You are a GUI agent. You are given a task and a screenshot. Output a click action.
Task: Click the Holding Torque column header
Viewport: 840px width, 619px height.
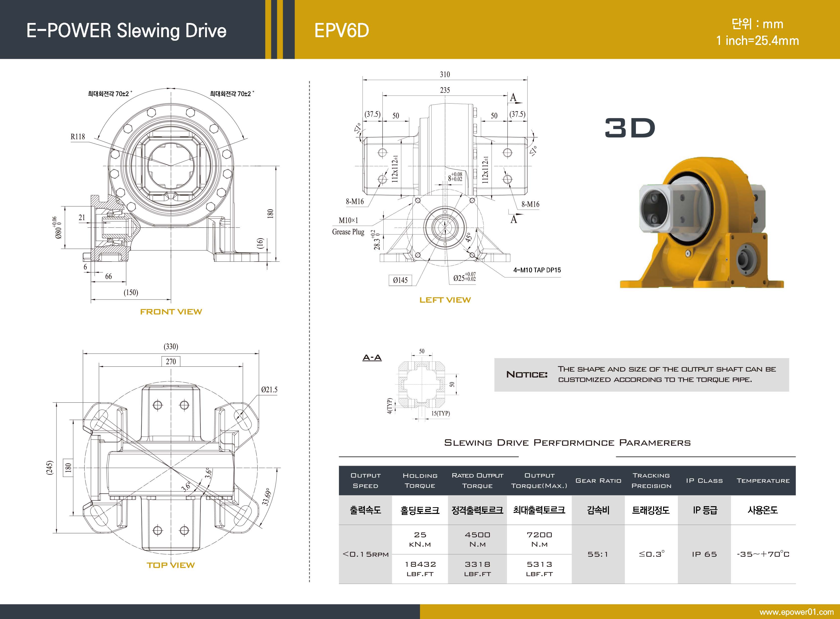420,480
